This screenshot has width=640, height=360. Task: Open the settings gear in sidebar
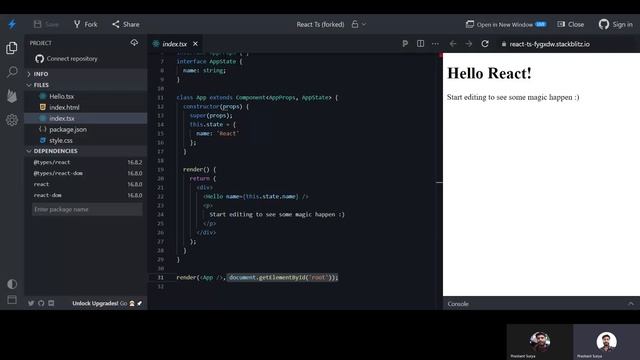click(x=12, y=120)
